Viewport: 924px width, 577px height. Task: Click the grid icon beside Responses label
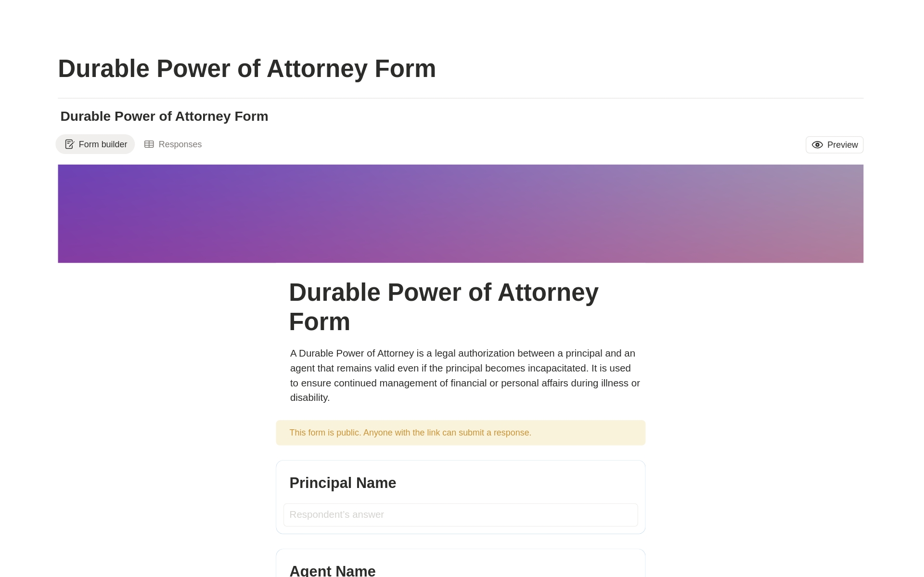[150, 144]
